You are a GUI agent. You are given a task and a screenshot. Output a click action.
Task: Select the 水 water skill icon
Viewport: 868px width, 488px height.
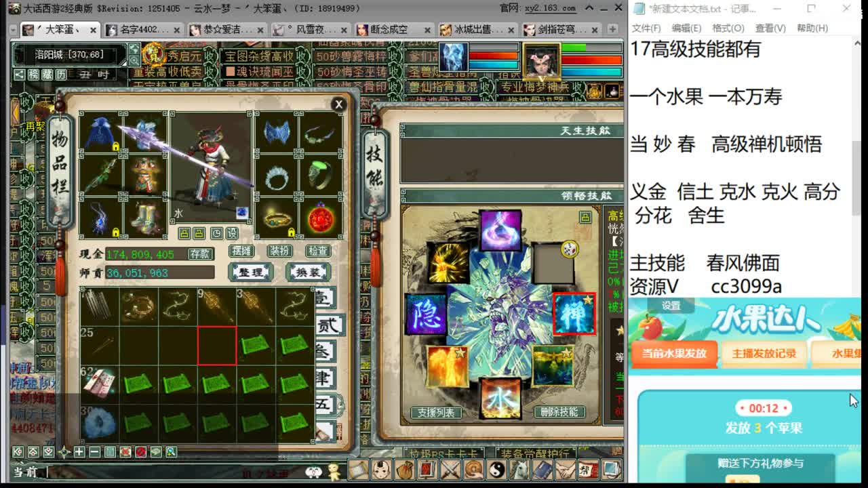point(500,398)
